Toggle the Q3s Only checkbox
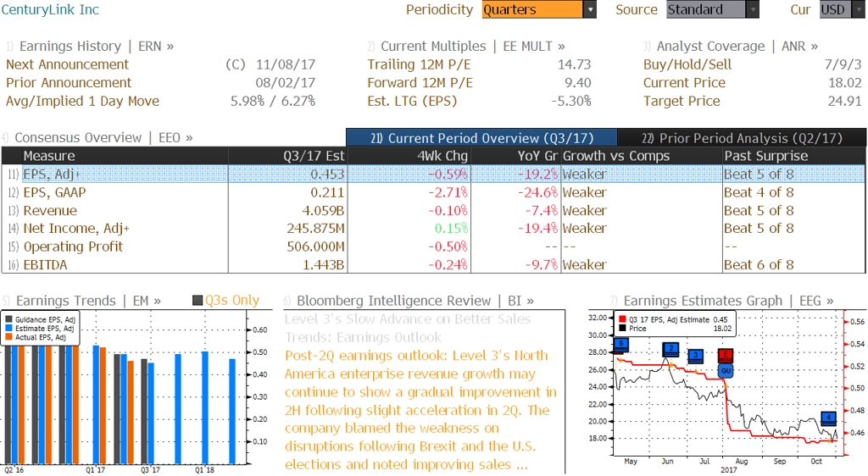This screenshot has height=476, width=868. click(x=198, y=301)
